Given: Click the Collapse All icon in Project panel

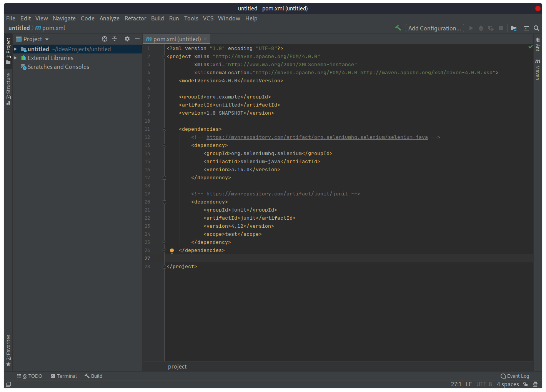Looking at the screenshot, I should point(115,39).
